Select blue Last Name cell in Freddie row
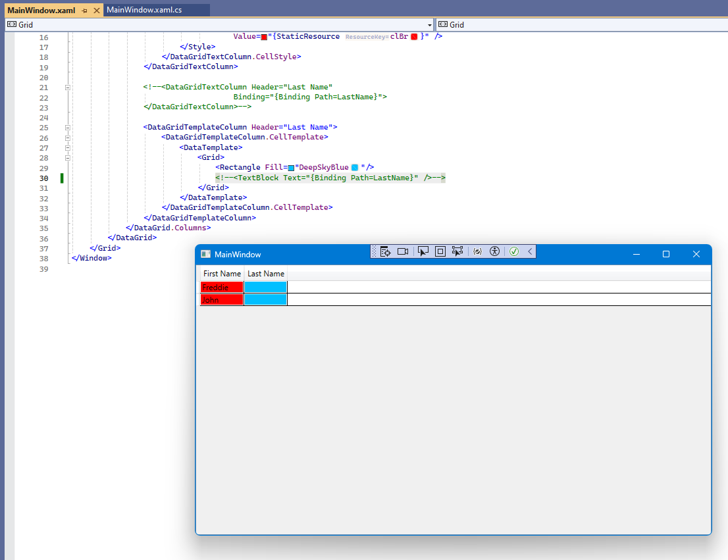The height and width of the screenshot is (560, 728). (265, 287)
